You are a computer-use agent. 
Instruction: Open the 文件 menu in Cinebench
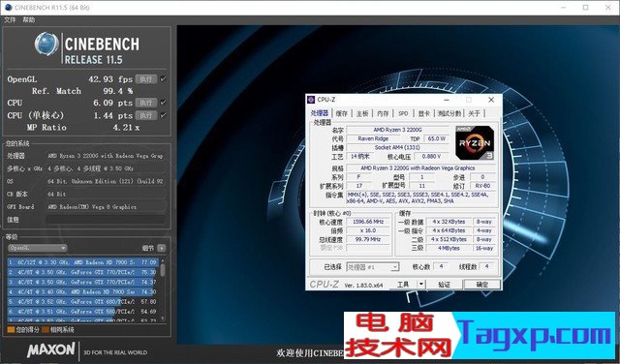(10, 19)
